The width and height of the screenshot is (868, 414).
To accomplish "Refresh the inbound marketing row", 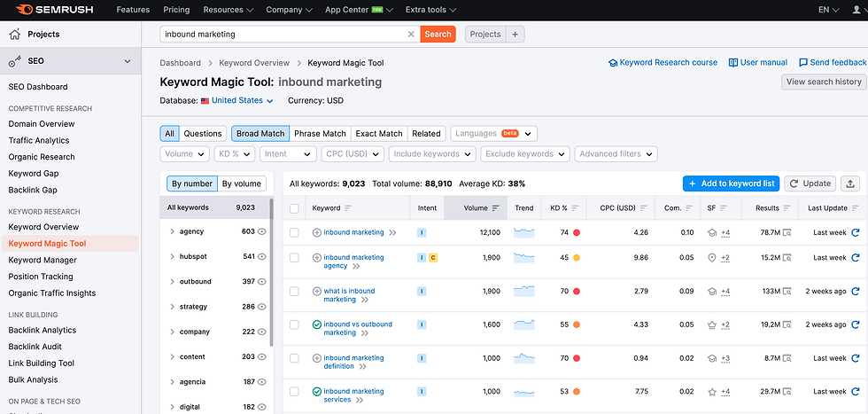I will coord(856,233).
